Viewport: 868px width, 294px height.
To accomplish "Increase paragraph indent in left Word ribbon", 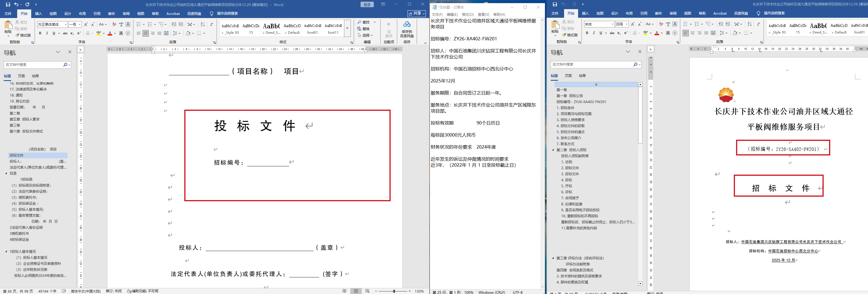I will point(181,24).
